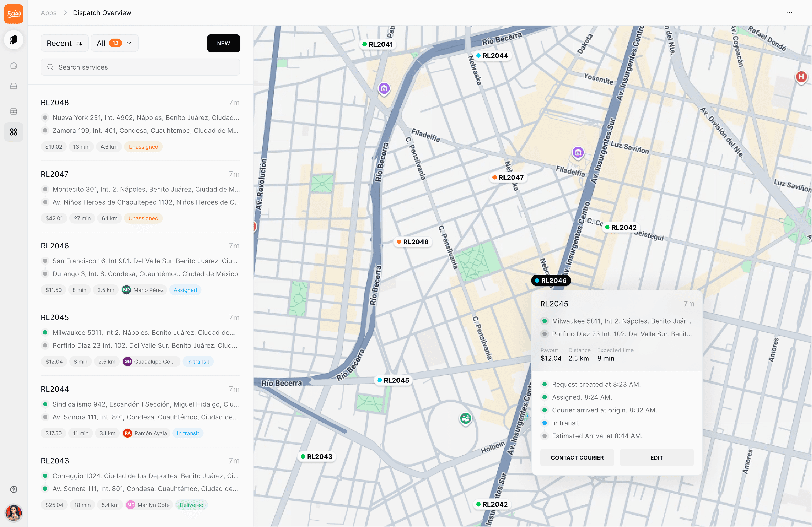The width and height of the screenshot is (812, 527).
Task: Click the Unassigned tag on RL2048
Action: click(143, 147)
